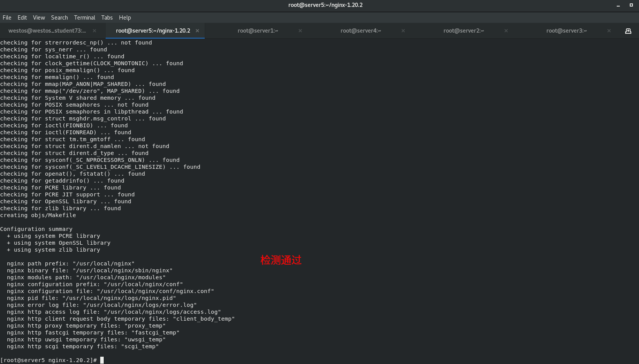This screenshot has height=364, width=639.
Task: Close the root@server3 tab
Action: [x=609, y=31]
